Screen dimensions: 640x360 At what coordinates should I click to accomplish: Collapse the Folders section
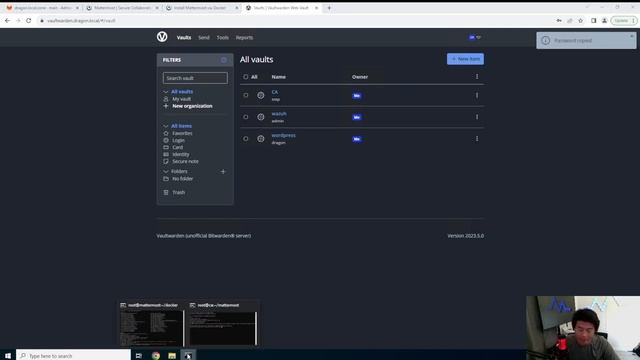pos(166,171)
